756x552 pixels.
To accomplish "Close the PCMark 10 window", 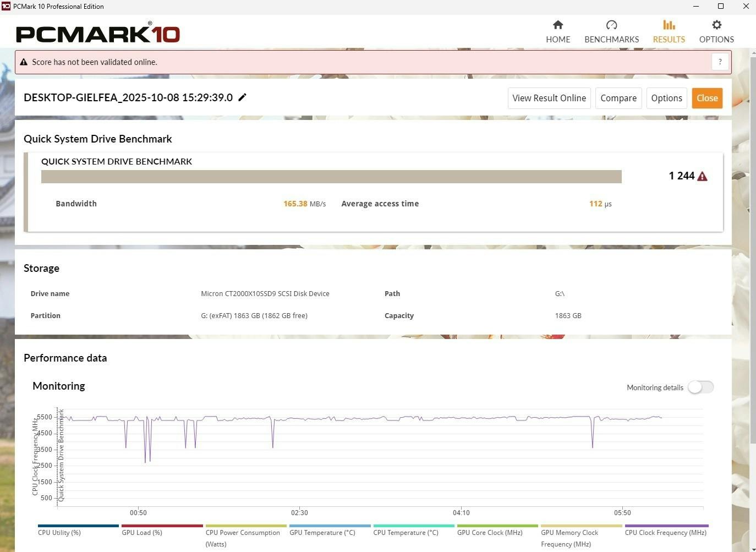I will (x=746, y=7).
